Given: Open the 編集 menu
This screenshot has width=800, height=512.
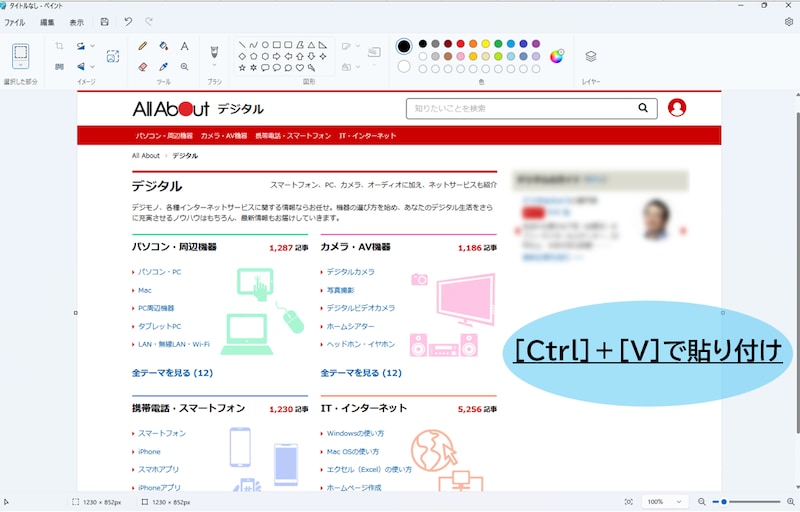Looking at the screenshot, I should (x=47, y=22).
